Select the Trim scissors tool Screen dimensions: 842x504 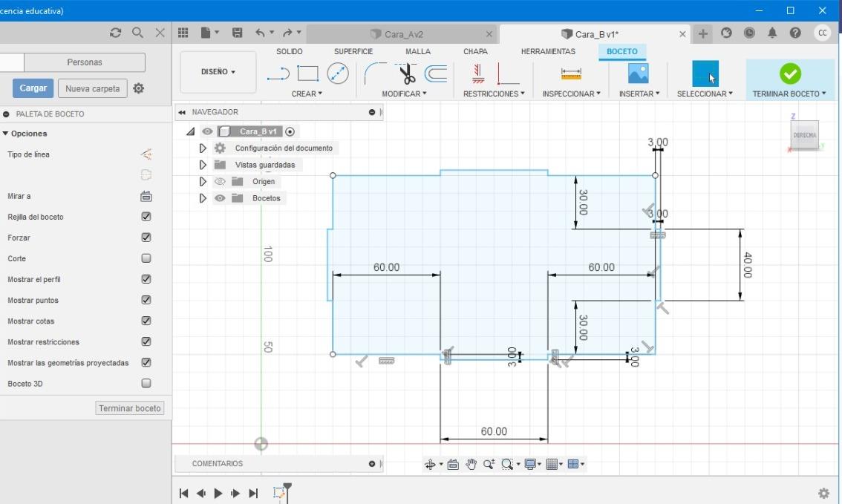[406, 74]
